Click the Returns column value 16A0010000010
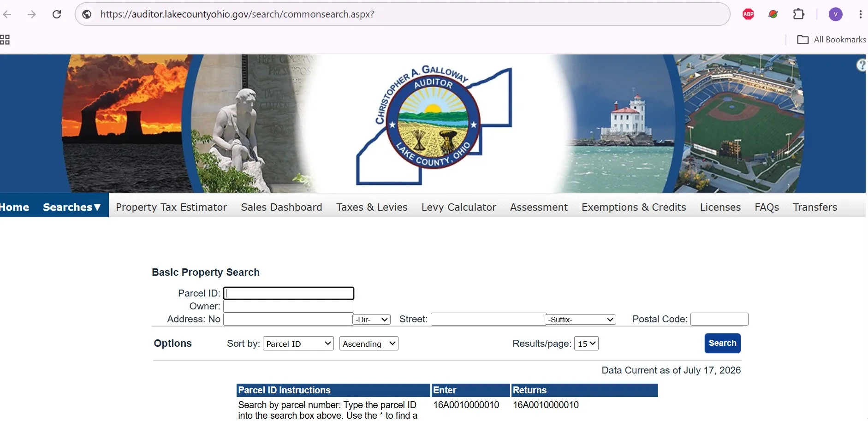This screenshot has height=421, width=868. tap(546, 405)
